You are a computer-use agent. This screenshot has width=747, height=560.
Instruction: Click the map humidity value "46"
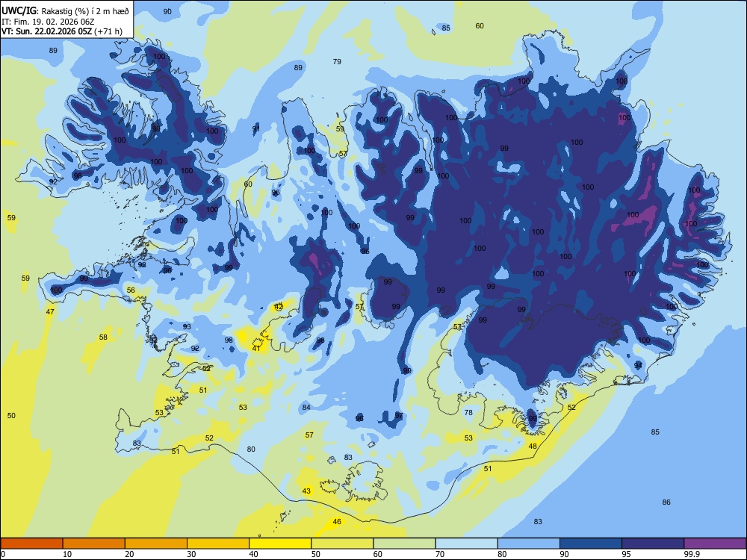pyautogui.click(x=337, y=522)
